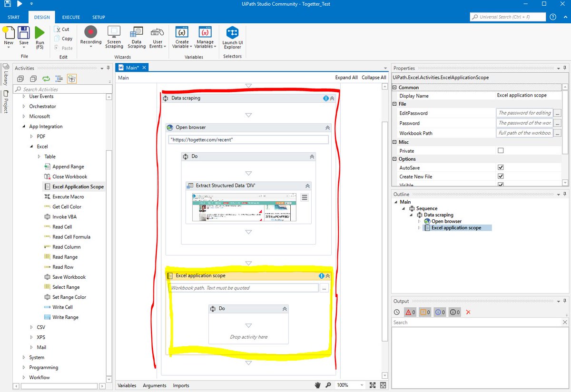The width and height of the screenshot is (571, 392).
Task: Click Expand All icon in Activities panel
Action: (x=20, y=79)
